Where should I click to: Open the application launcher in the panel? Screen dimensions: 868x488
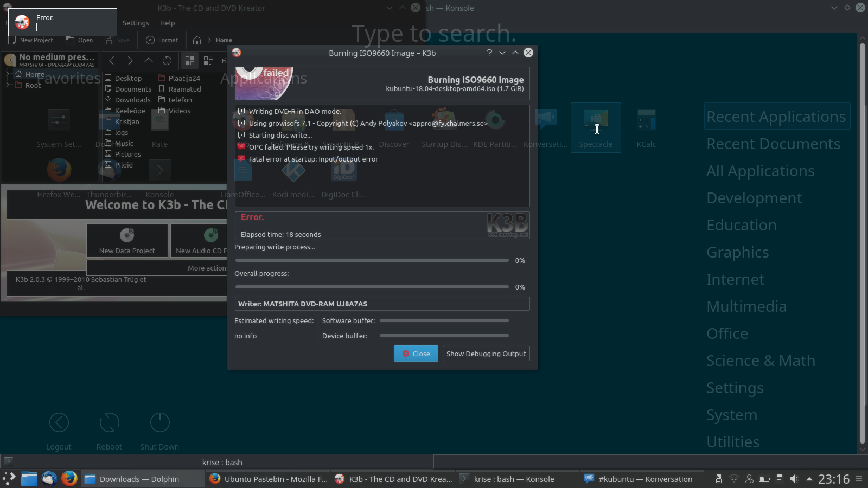tap(9, 479)
